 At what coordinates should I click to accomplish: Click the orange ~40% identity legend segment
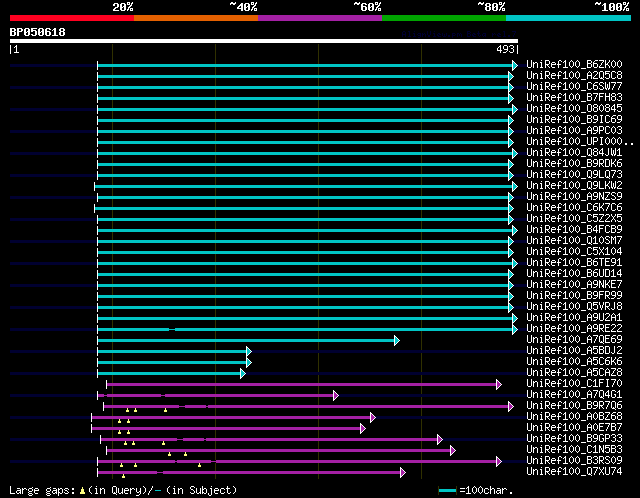pos(196,18)
